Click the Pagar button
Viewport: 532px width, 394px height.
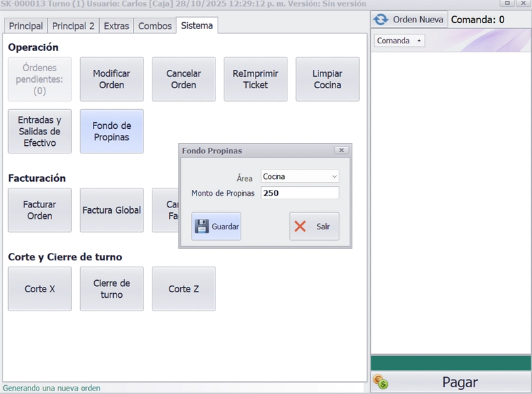(459, 383)
